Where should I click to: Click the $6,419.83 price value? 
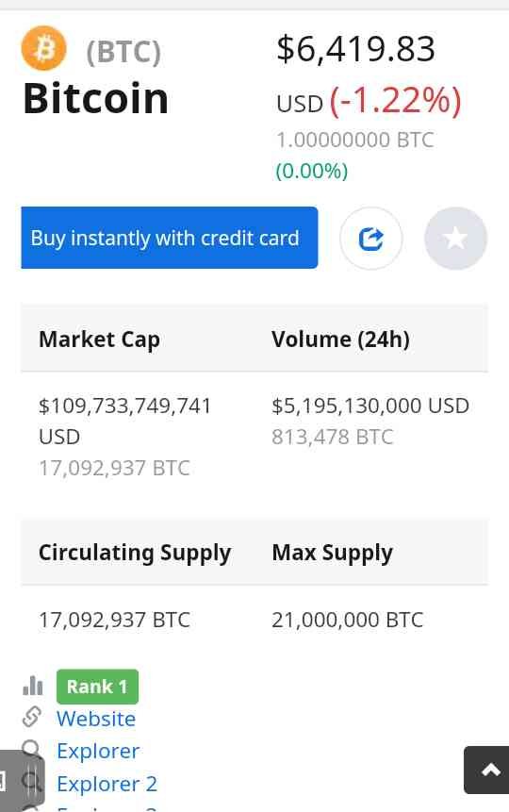click(x=355, y=49)
